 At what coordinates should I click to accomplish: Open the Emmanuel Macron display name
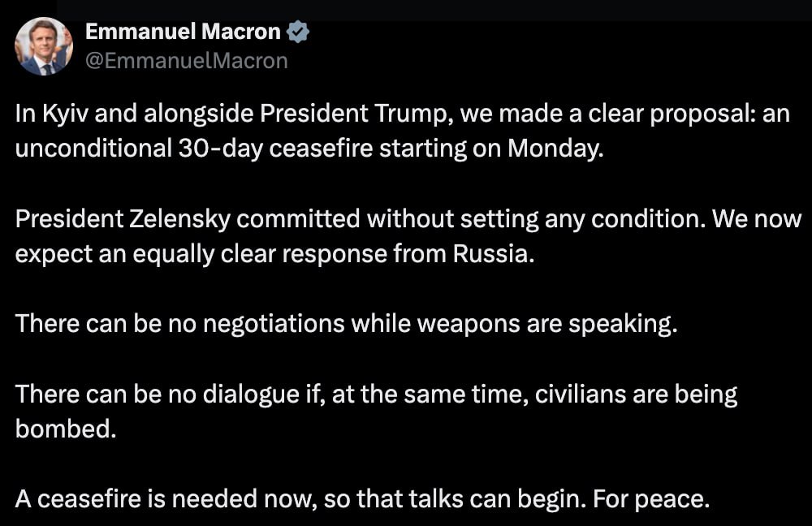click(x=183, y=32)
